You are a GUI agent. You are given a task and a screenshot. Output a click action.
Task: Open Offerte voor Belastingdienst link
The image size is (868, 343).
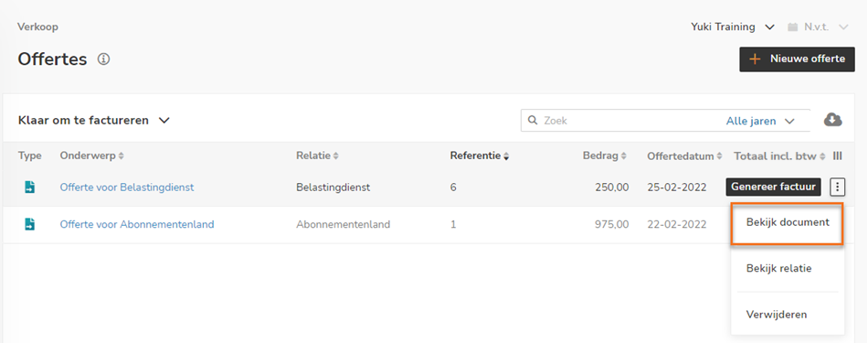pyautogui.click(x=127, y=188)
